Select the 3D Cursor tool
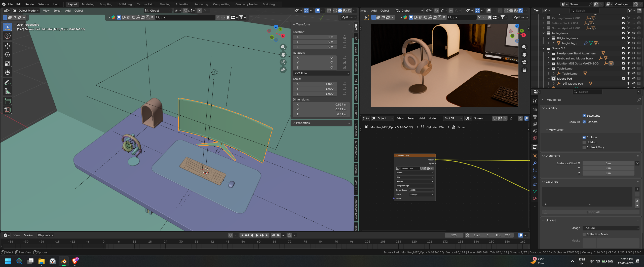Image resolution: width=644 pixels, height=267 pixels. 8,36
